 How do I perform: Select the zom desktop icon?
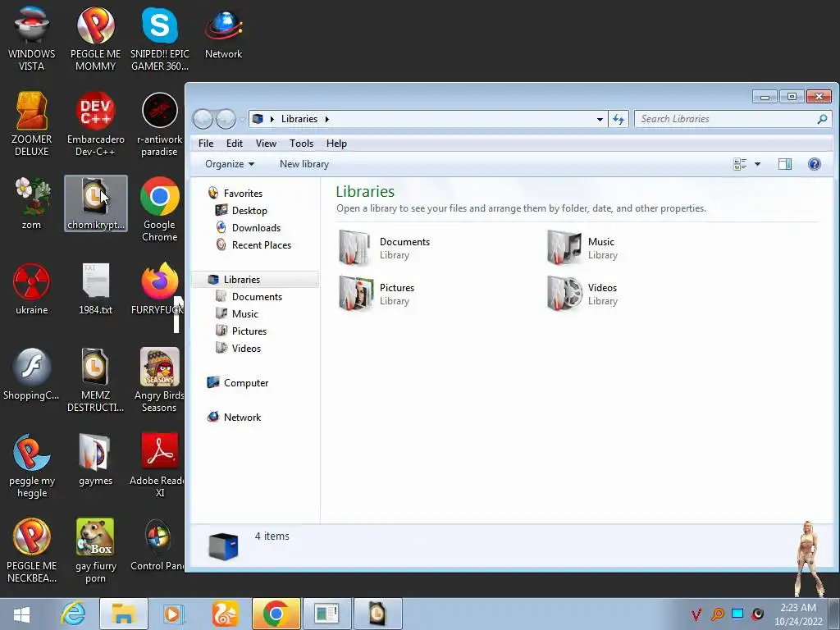pos(32,203)
